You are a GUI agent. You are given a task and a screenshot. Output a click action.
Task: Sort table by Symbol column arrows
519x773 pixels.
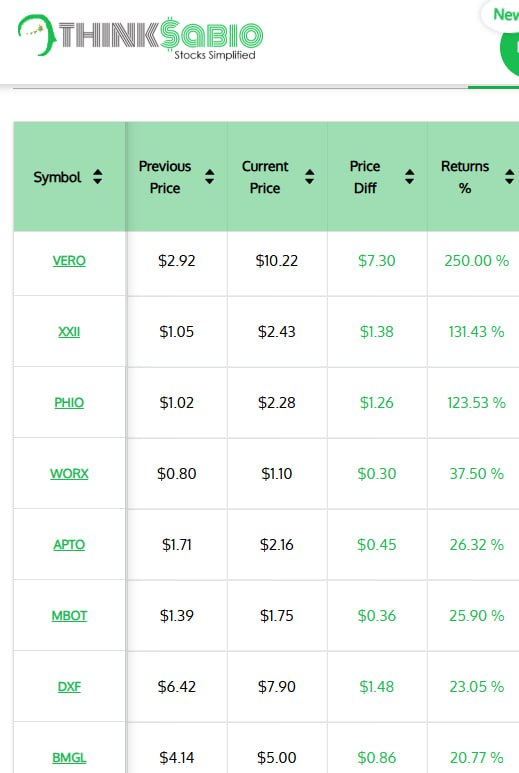[98, 176]
